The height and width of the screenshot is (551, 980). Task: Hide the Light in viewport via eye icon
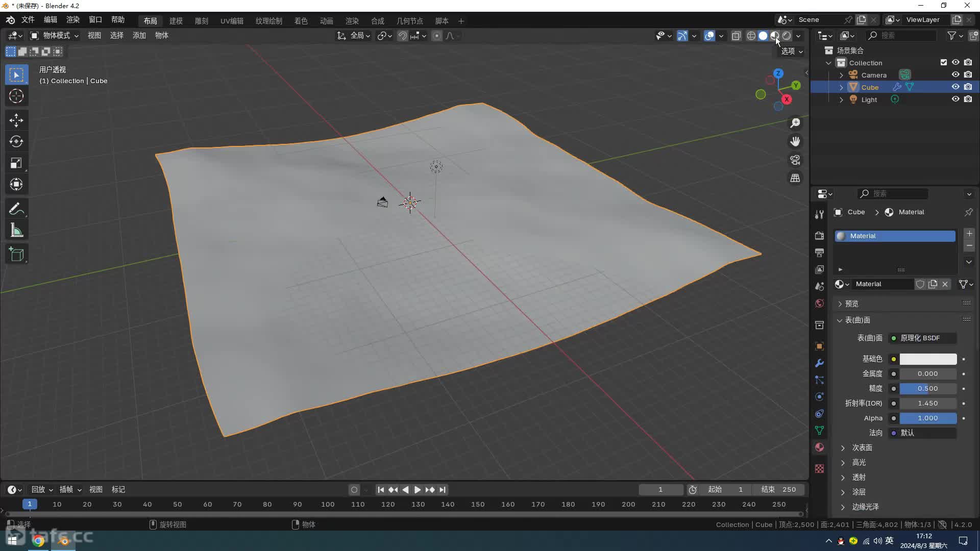[x=955, y=99]
